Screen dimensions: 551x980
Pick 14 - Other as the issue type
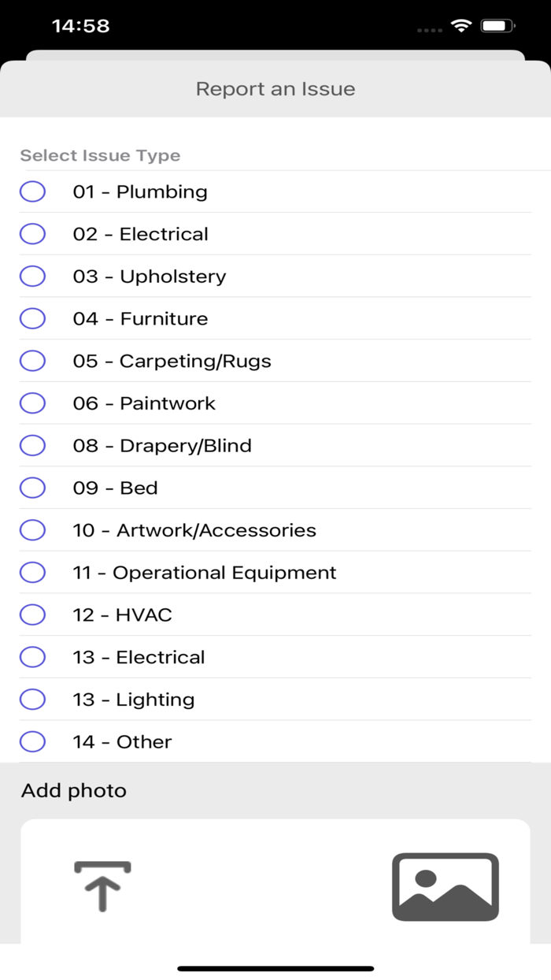(x=32, y=741)
